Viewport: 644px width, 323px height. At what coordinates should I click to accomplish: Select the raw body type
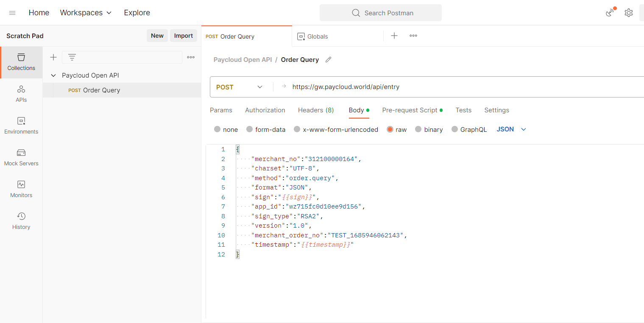[x=390, y=129]
